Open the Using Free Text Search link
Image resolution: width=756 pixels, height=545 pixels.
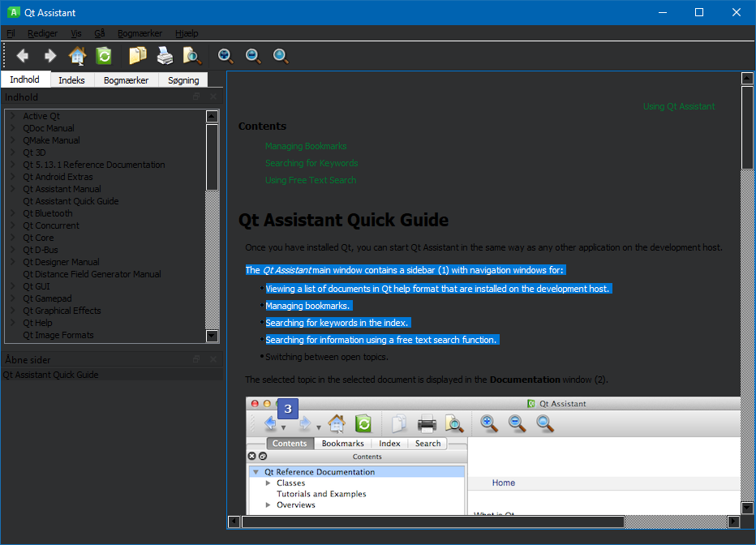point(311,180)
